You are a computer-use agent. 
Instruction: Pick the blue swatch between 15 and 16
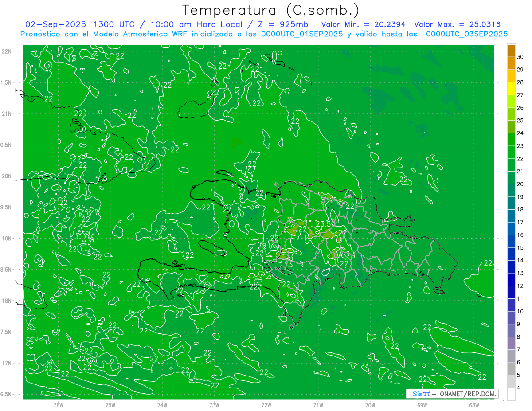pyautogui.click(x=511, y=241)
